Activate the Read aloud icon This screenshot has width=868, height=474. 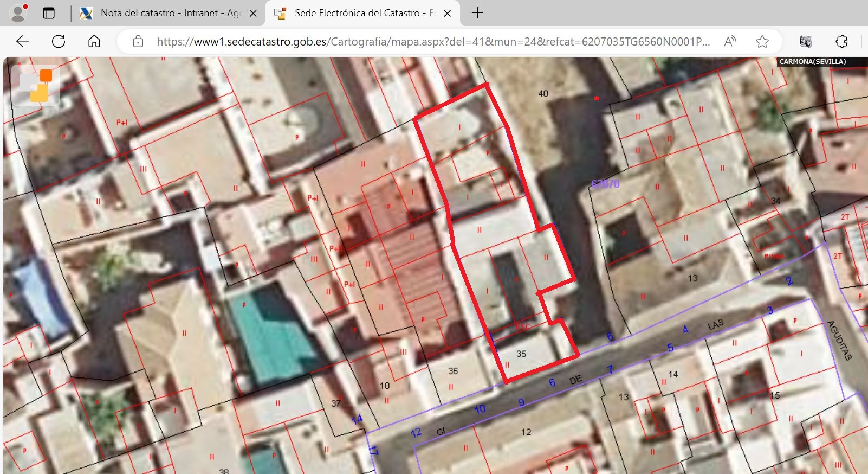pyautogui.click(x=730, y=41)
